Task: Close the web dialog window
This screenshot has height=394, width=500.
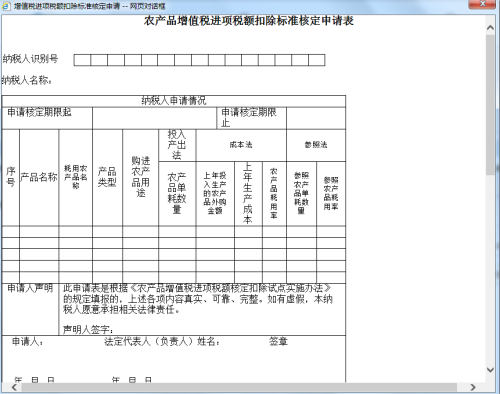Action: (481, 4)
